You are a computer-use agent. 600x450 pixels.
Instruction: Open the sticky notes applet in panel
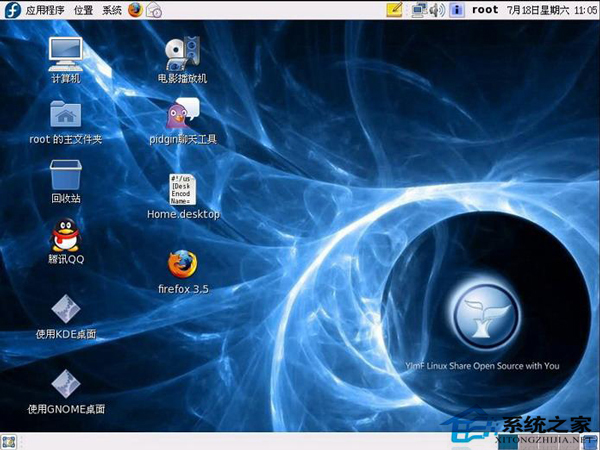[x=394, y=10]
